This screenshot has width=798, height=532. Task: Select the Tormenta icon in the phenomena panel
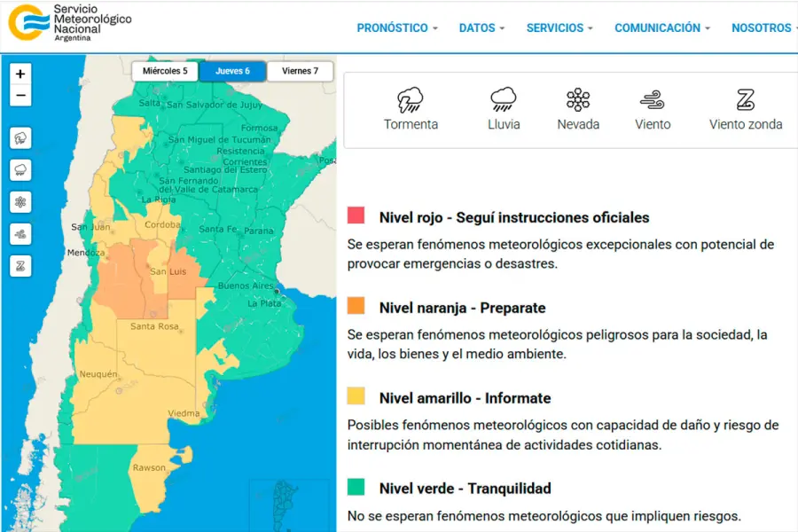tap(410, 99)
